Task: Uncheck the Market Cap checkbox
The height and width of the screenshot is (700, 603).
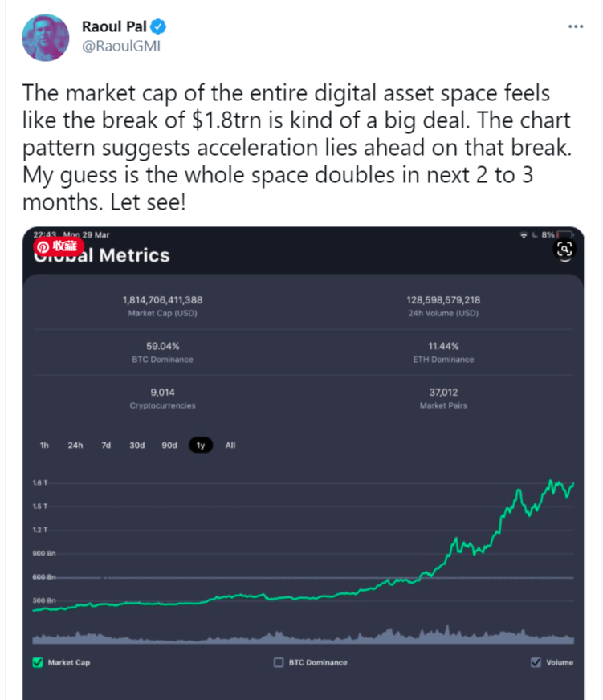Action: click(38, 662)
